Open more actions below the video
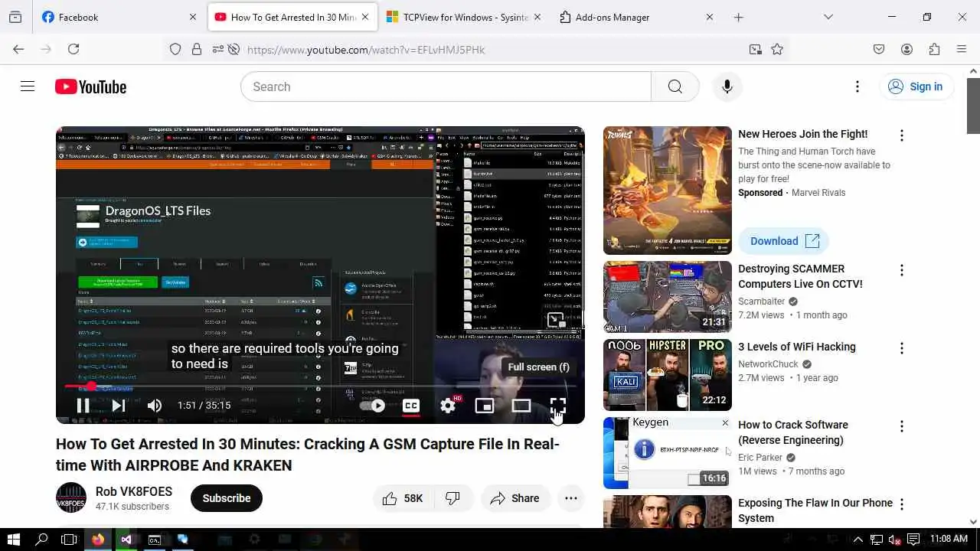 point(570,498)
